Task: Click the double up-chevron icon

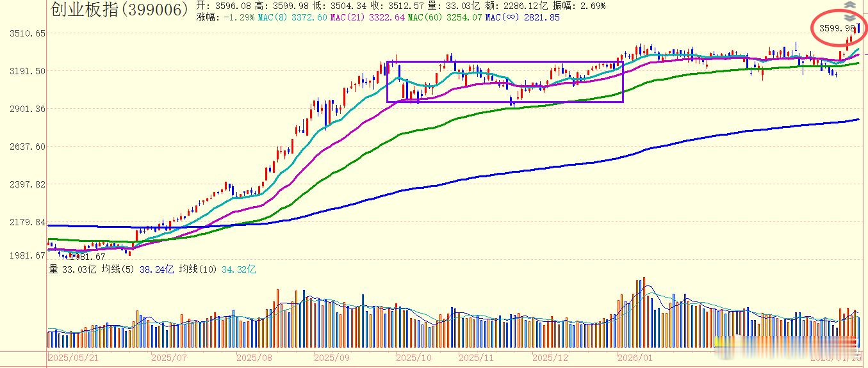Action: click(x=849, y=5)
